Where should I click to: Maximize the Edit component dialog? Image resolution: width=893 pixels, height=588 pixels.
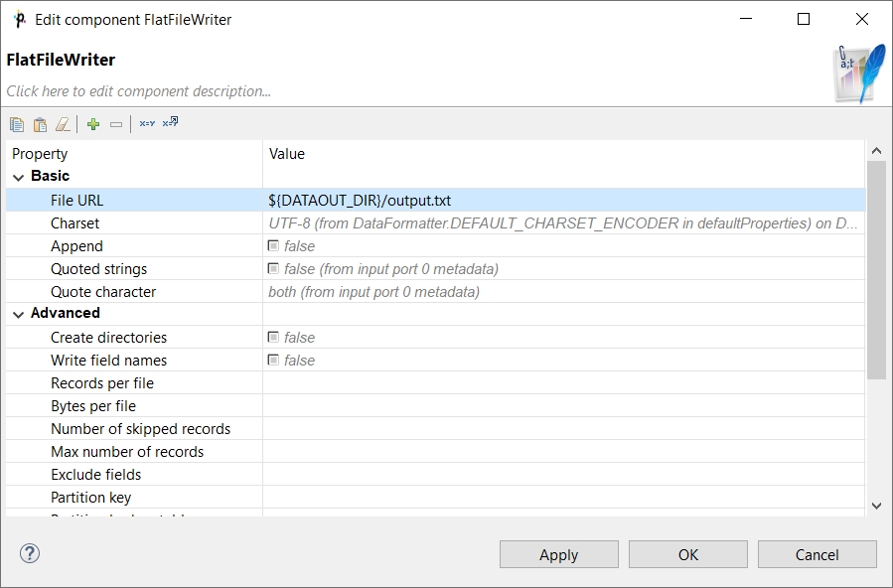[804, 19]
